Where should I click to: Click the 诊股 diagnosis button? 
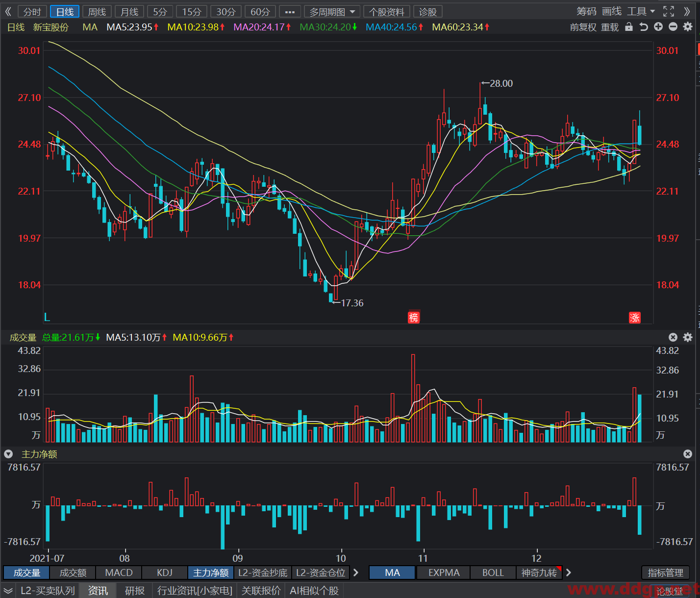(x=427, y=12)
